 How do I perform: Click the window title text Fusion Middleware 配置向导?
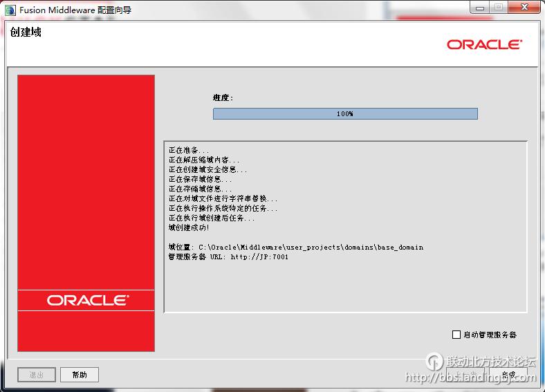[x=75, y=10]
